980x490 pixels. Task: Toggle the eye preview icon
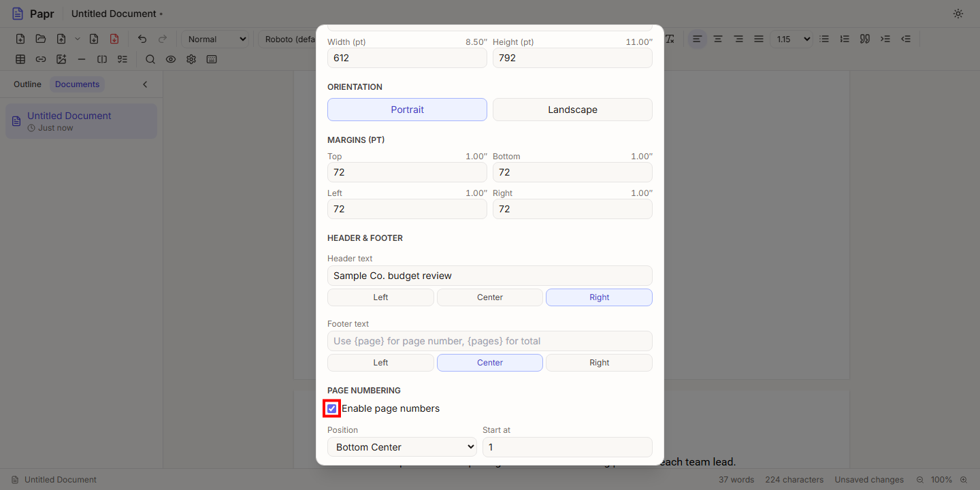[x=171, y=59]
